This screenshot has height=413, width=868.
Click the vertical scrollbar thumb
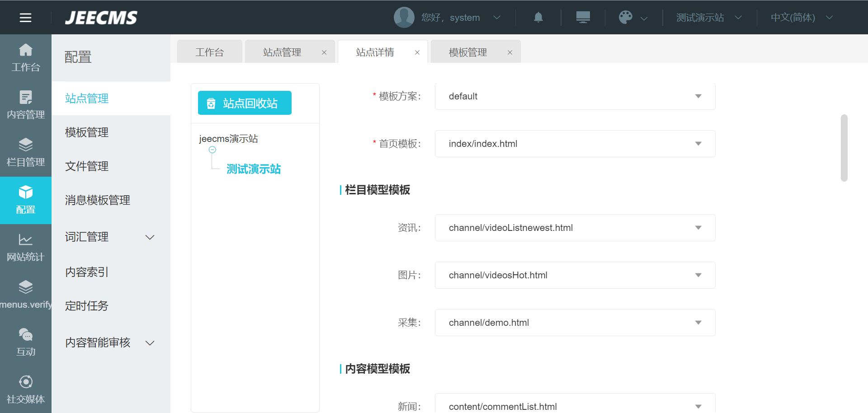[844, 148]
